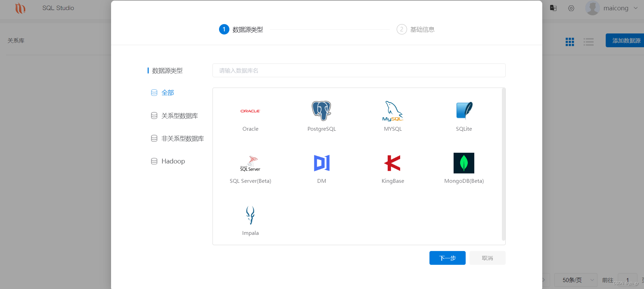Filter by 关系型数据库 category
Viewport: 644px width, 289px height.
180,116
